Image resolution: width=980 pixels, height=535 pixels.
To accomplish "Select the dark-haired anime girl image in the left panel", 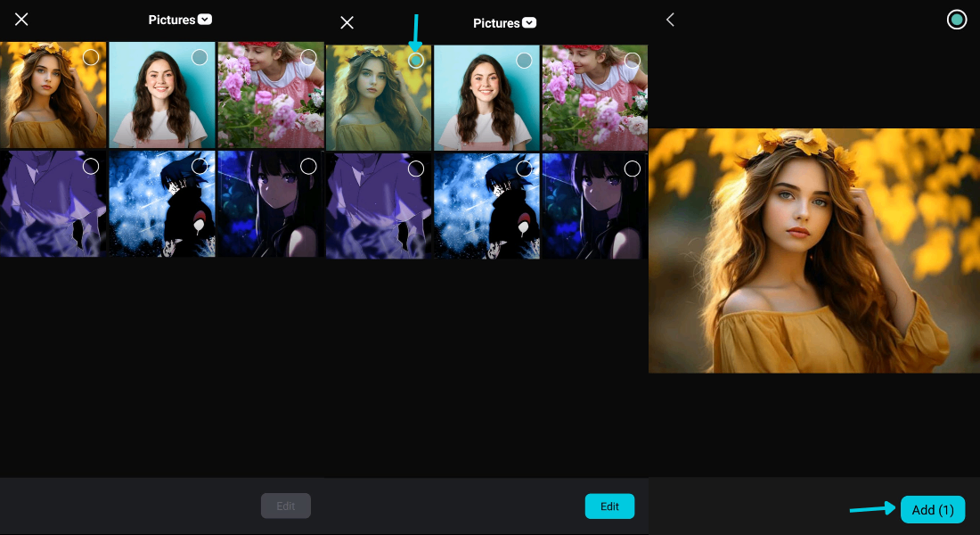I will click(308, 166).
